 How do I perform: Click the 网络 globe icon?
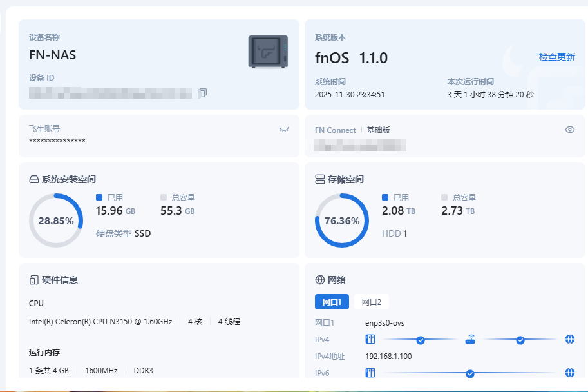[320, 280]
